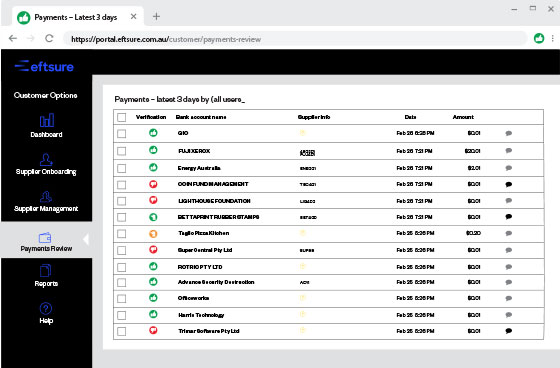Viewport: 560px width, 368px height.
Task: Click red thumbs-down for LIGHTHOUSE FOUNDATION
Action: 153,200
